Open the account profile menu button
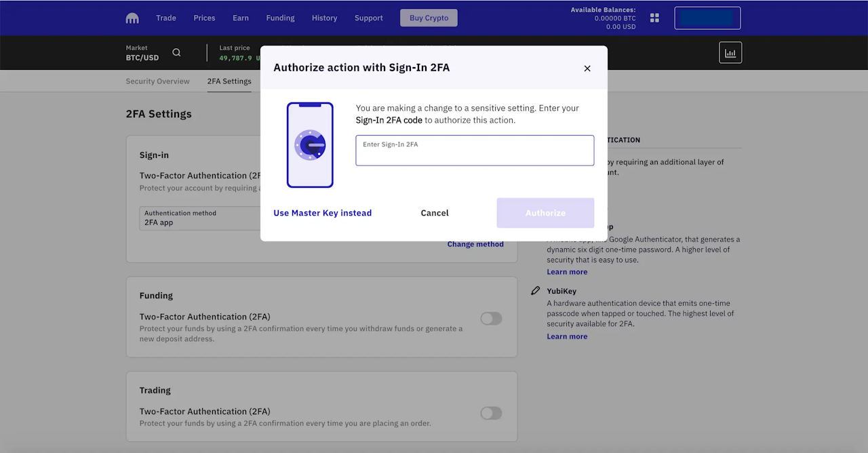The width and height of the screenshot is (868, 453). pos(707,18)
